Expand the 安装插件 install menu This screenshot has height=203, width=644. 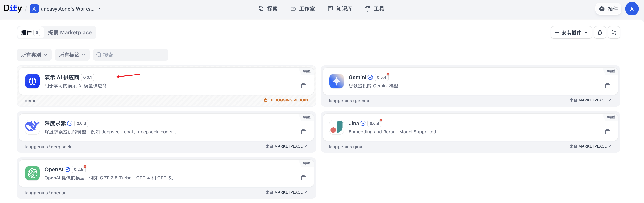[x=571, y=32]
